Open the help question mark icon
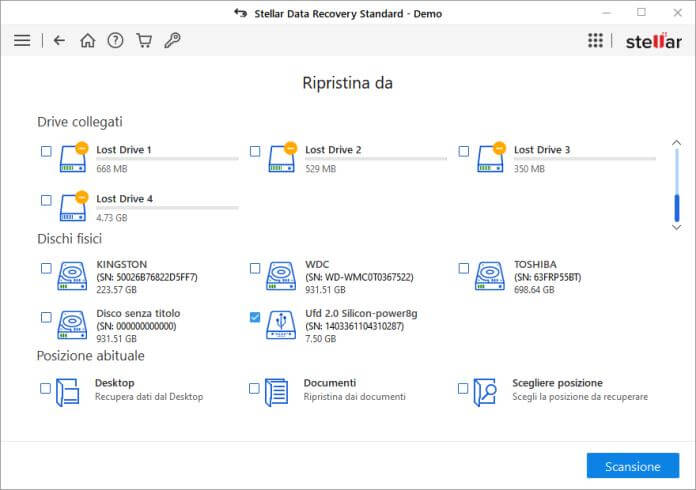This screenshot has width=696, height=490. [x=115, y=41]
